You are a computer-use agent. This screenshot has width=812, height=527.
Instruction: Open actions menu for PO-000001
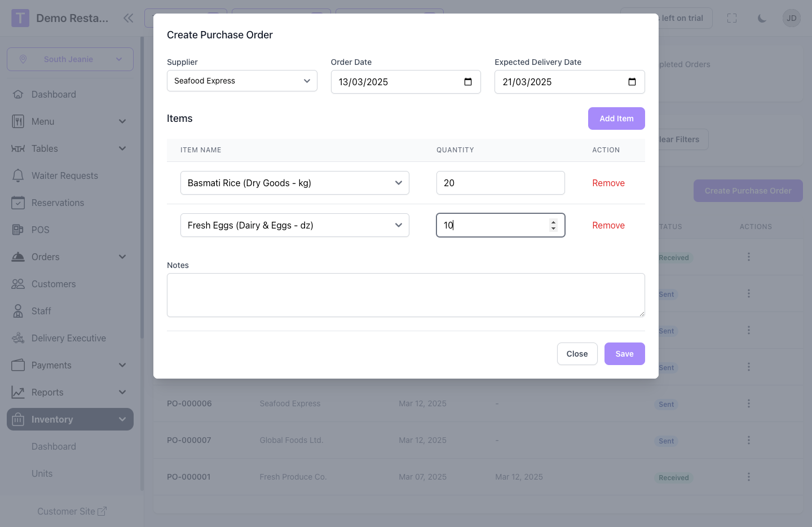(x=748, y=477)
